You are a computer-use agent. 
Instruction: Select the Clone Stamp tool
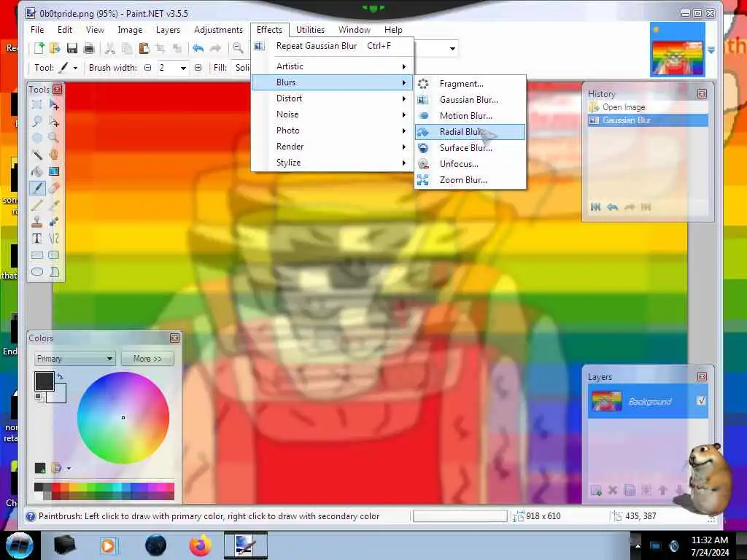(x=36, y=222)
